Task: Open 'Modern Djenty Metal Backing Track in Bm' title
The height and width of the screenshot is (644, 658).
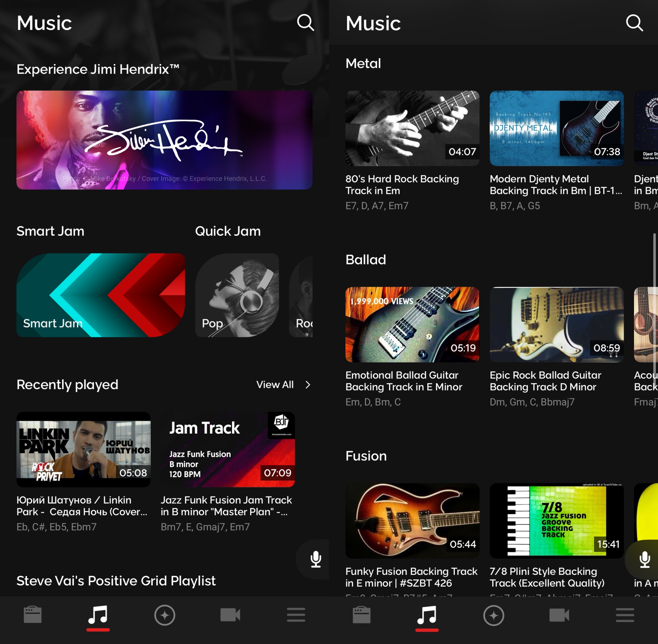Action: point(556,185)
